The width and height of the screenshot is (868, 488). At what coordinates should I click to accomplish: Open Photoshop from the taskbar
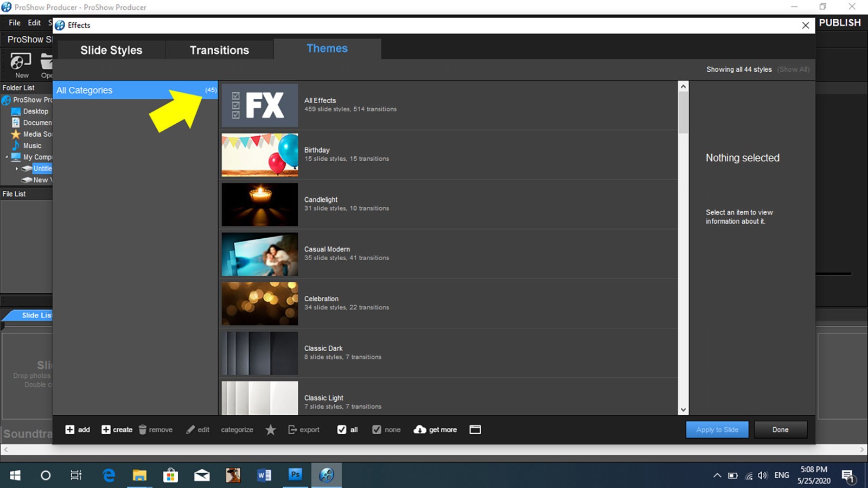295,475
